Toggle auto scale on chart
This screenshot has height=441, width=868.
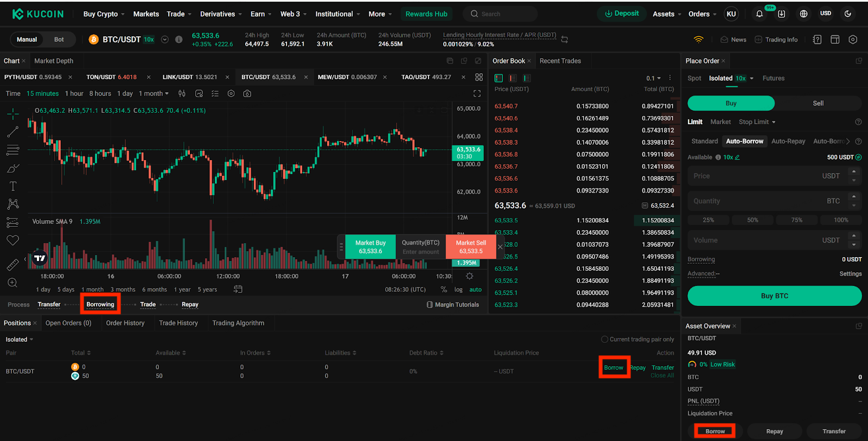click(476, 290)
